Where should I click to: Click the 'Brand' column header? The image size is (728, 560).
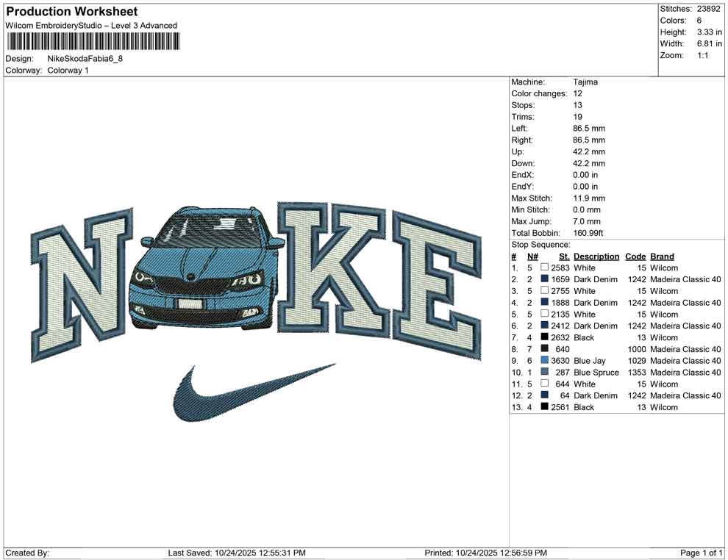coord(662,256)
